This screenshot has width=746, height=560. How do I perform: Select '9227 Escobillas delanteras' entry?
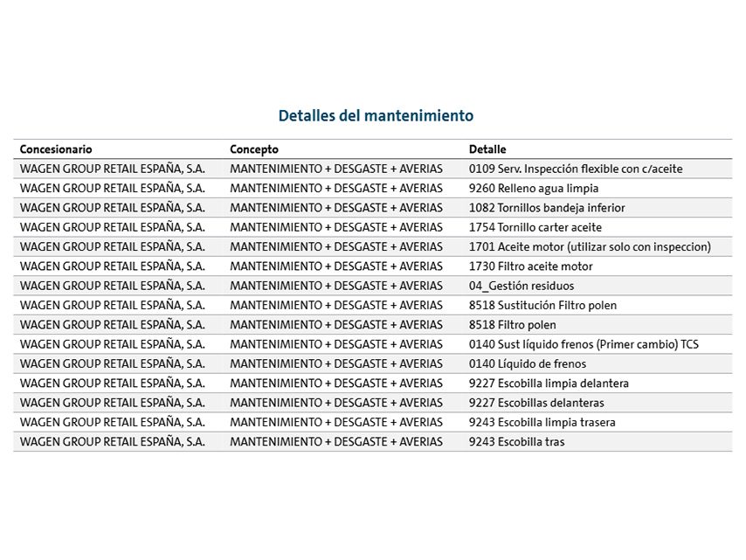tap(536, 403)
